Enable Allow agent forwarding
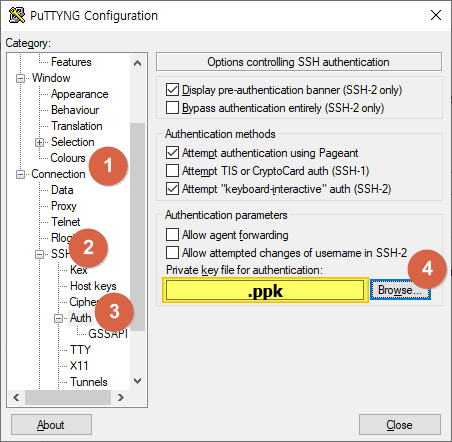Viewport: 452px width, 442px height. click(172, 235)
